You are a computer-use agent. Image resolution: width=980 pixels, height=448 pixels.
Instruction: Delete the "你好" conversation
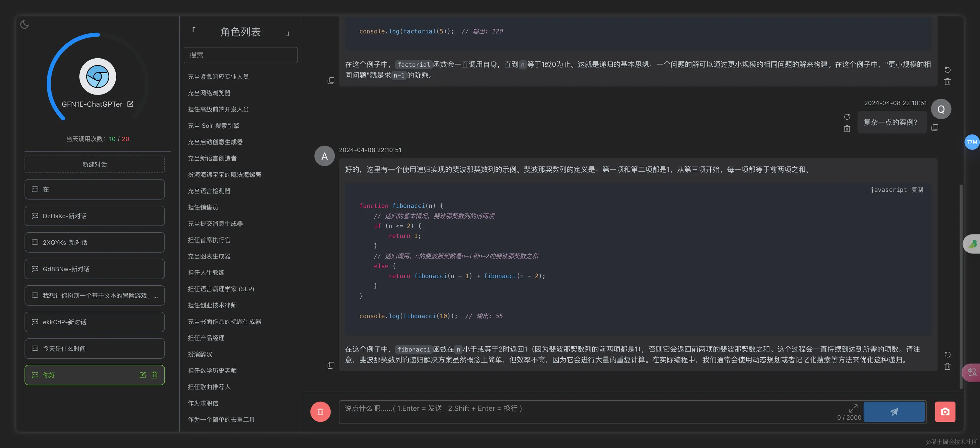tap(154, 375)
